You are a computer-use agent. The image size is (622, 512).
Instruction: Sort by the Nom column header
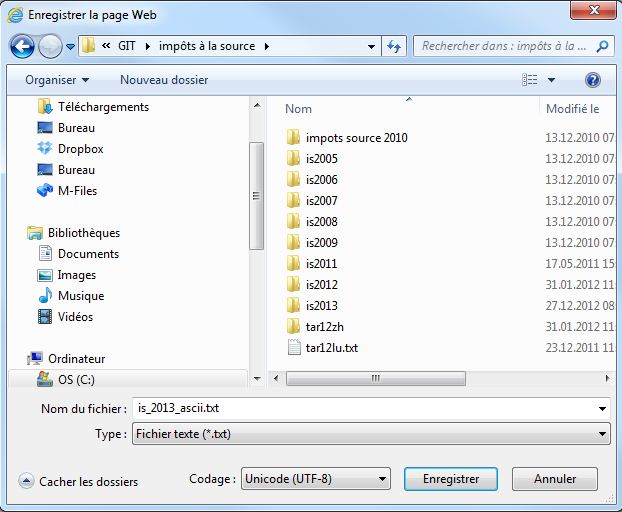pyautogui.click(x=298, y=109)
